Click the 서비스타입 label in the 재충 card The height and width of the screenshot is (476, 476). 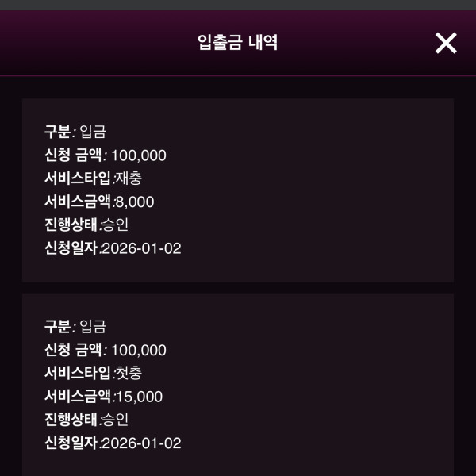point(78,178)
